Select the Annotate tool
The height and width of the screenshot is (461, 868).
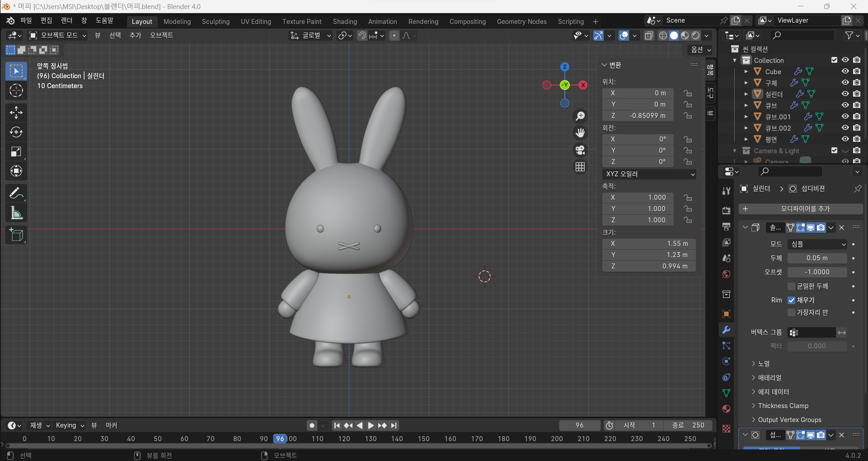[x=16, y=193]
